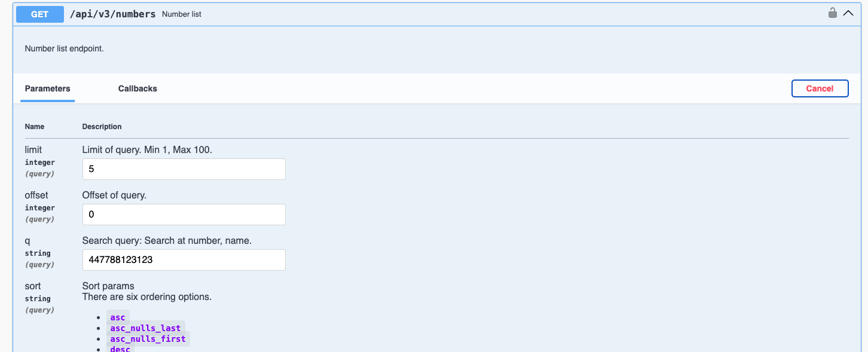
Task: Click the limit parameter name label
Action: tap(33, 150)
